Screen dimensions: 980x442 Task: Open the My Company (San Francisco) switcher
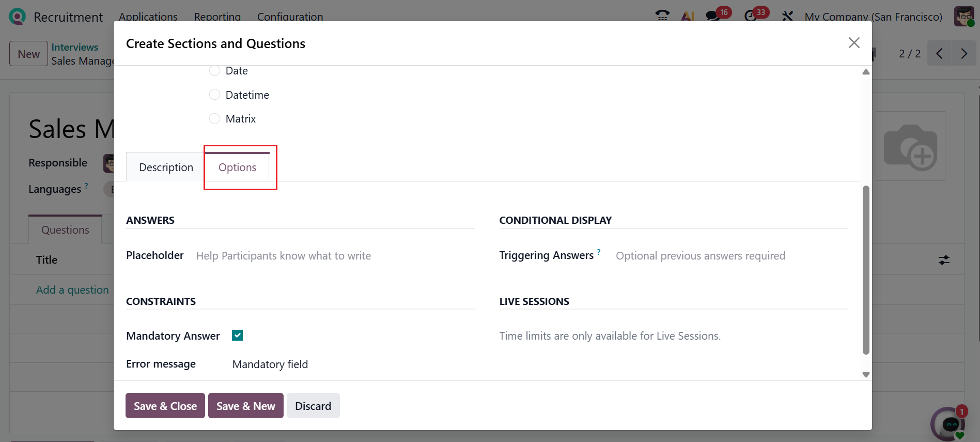pyautogui.click(x=873, y=17)
